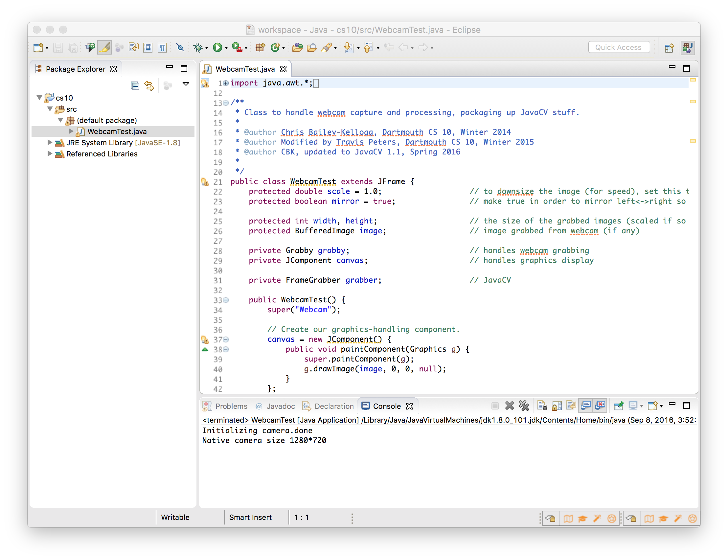Close the WebcamTest.java editor tab
The height and width of the screenshot is (560, 728).
(x=283, y=69)
